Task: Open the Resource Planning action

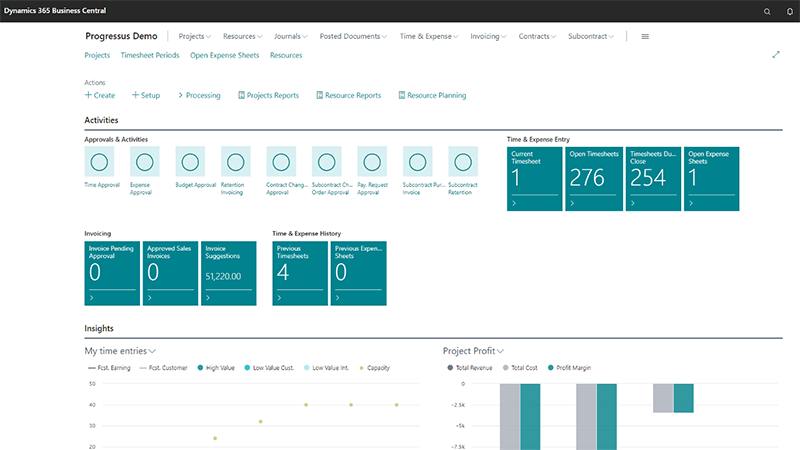Action: pos(432,95)
